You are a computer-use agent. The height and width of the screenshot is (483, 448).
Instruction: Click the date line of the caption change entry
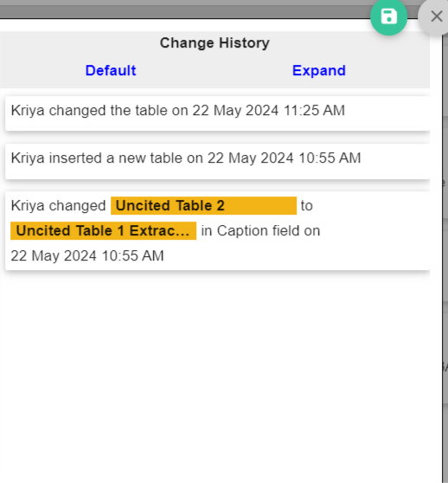point(87,255)
